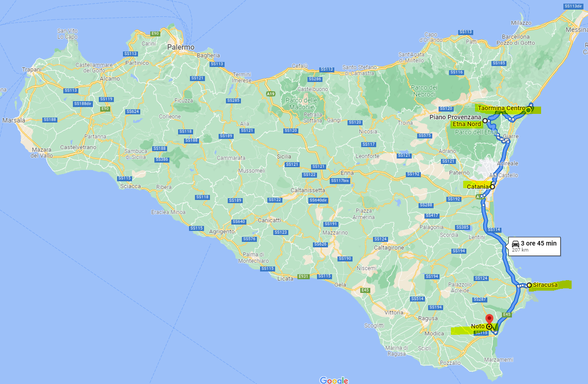Click the E931 road shield near Licata

304,276
